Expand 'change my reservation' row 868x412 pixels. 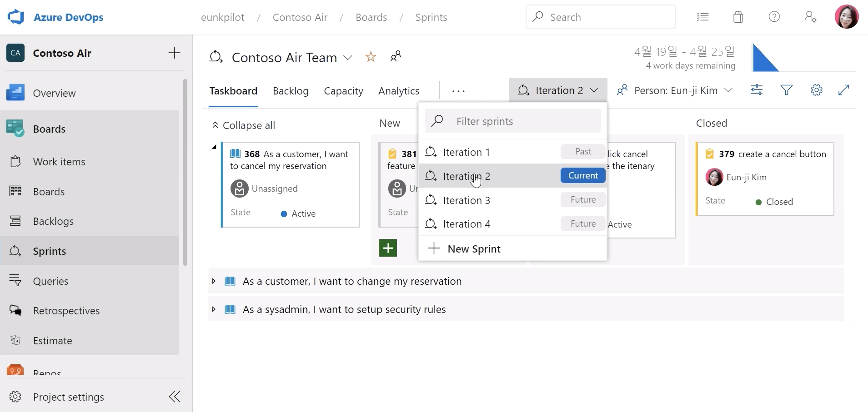pos(214,281)
